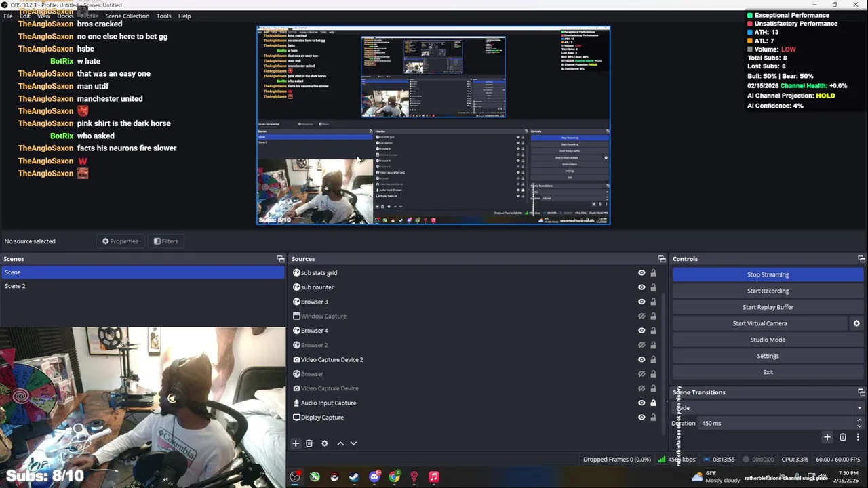Open the scene transition type dropdown
Viewport: 868px width, 488px height.
tap(768, 408)
